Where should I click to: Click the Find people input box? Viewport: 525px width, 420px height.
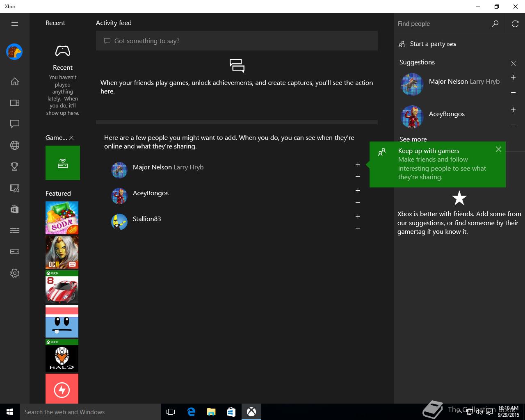[x=443, y=24]
